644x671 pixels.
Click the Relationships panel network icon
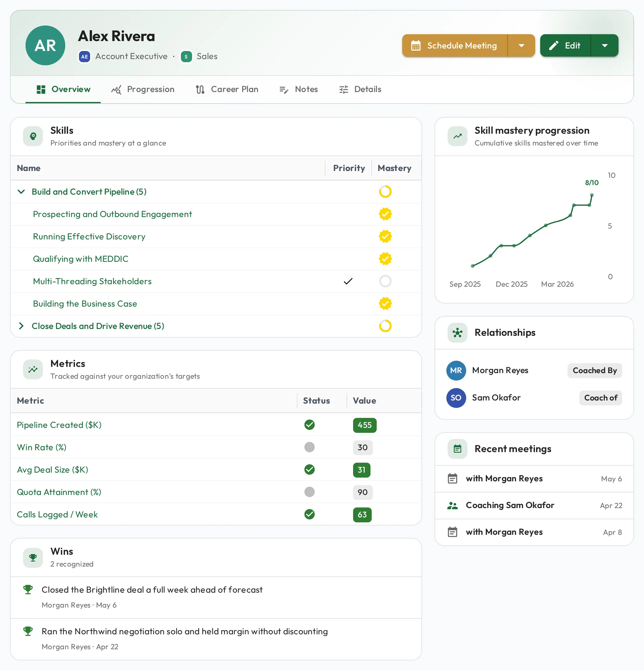[457, 333]
